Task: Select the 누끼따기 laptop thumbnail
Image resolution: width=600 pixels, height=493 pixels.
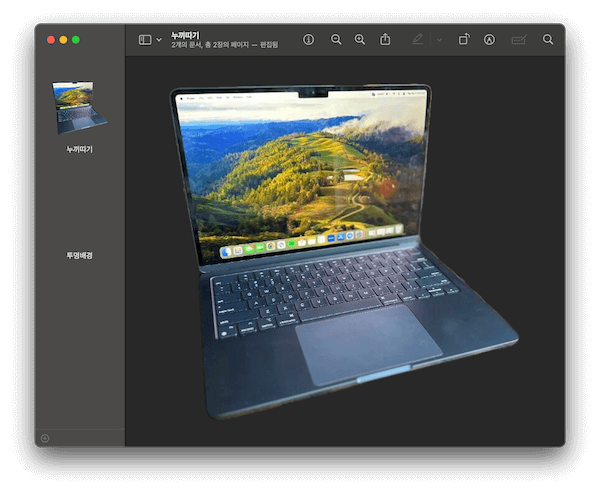Action: 79,107
